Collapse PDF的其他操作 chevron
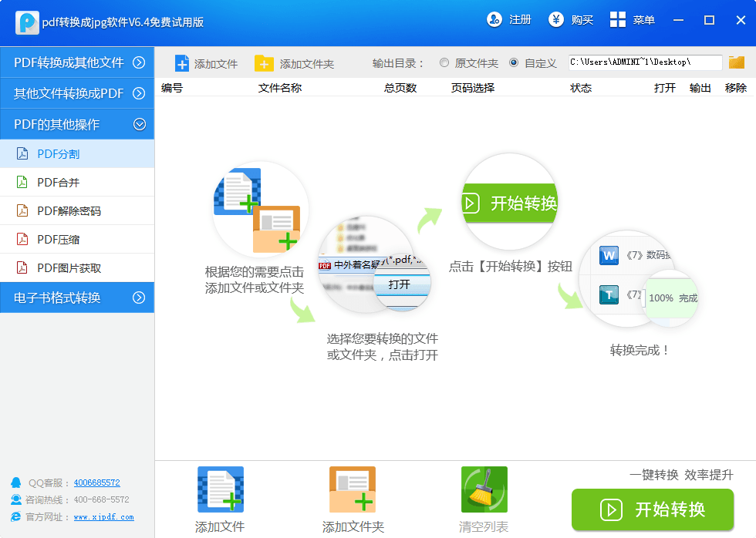This screenshot has width=756, height=538. point(140,124)
